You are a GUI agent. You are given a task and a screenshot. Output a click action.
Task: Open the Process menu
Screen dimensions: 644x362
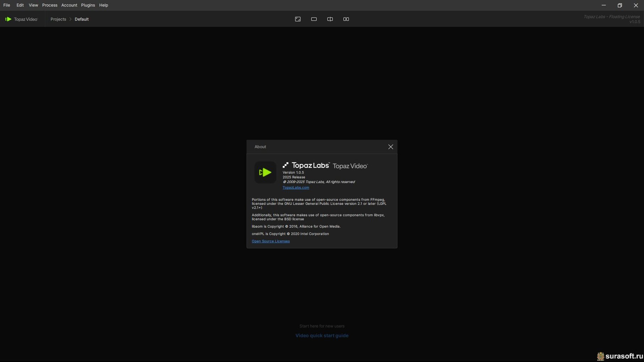[50, 5]
